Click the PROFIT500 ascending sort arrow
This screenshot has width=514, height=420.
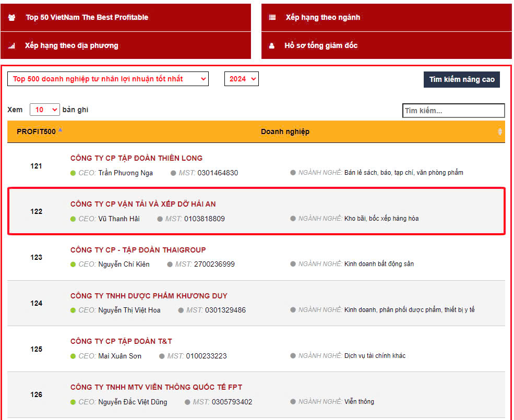click(x=61, y=130)
